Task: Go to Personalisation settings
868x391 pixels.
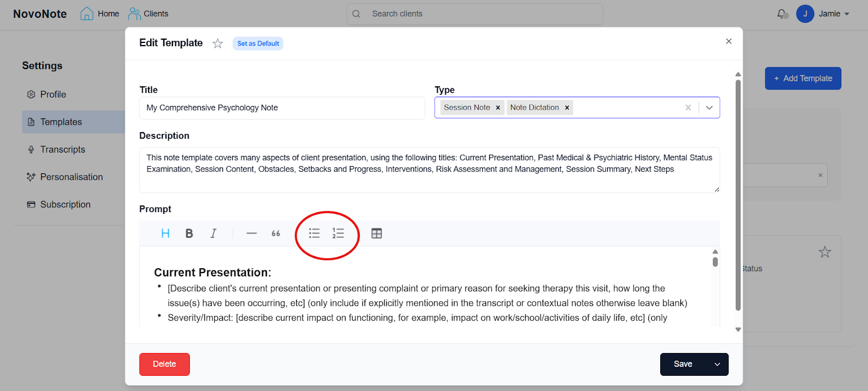Action: click(x=71, y=177)
